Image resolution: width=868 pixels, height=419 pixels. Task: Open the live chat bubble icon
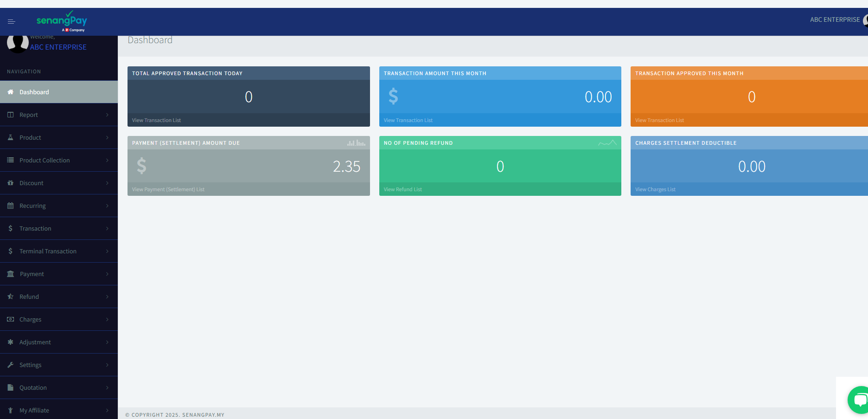coord(859,400)
